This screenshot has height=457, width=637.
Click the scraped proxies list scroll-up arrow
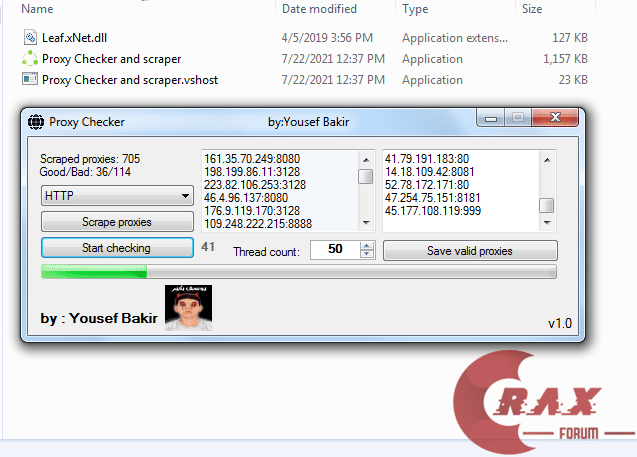point(366,160)
